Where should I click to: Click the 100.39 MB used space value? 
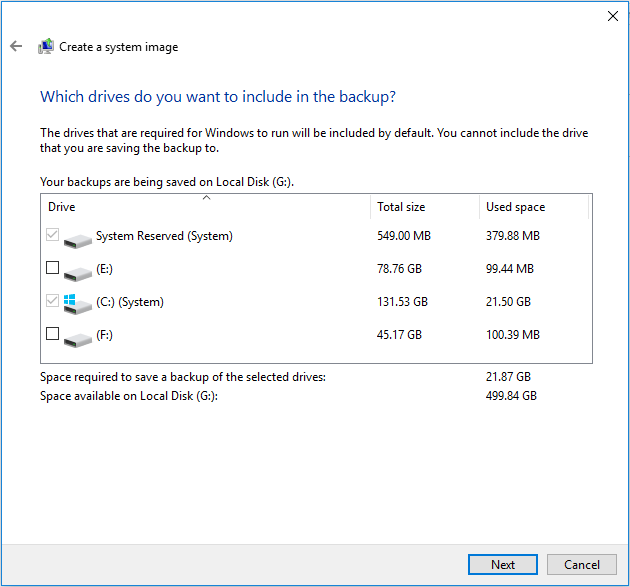click(x=513, y=335)
